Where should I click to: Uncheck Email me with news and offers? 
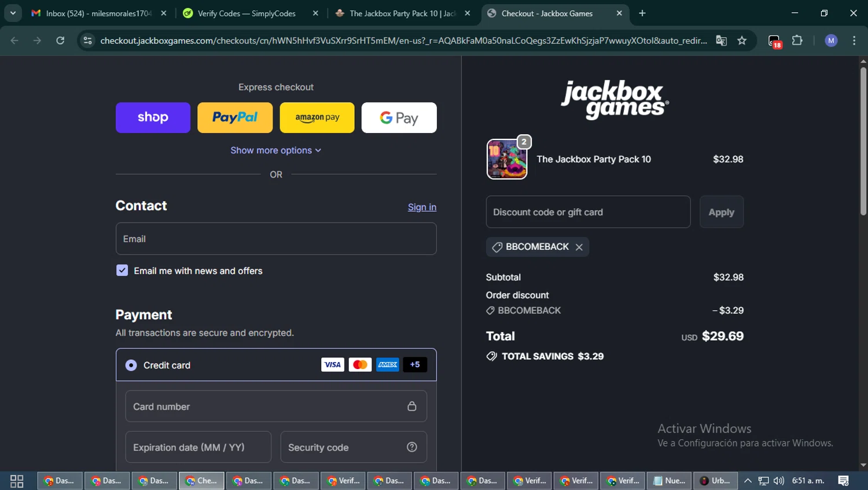click(122, 271)
